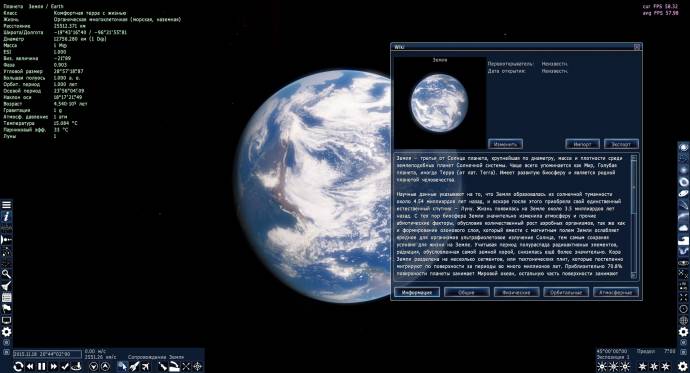
Task: Speed up time with fast-forward button
Action: pos(53,366)
